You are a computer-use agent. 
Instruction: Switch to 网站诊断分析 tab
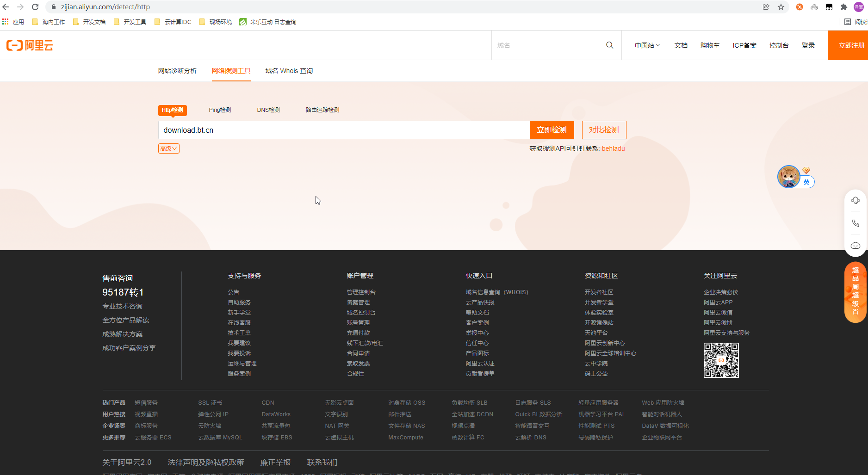178,71
